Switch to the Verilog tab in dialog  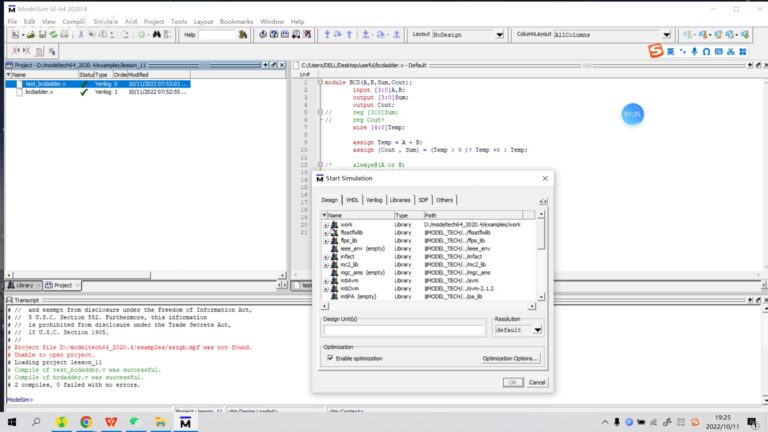tap(374, 200)
